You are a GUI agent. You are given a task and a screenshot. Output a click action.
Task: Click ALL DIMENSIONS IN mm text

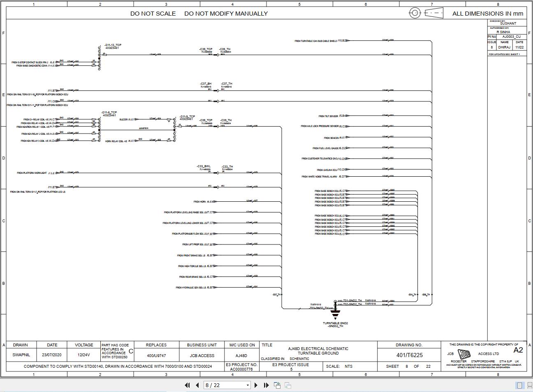tap(488, 14)
